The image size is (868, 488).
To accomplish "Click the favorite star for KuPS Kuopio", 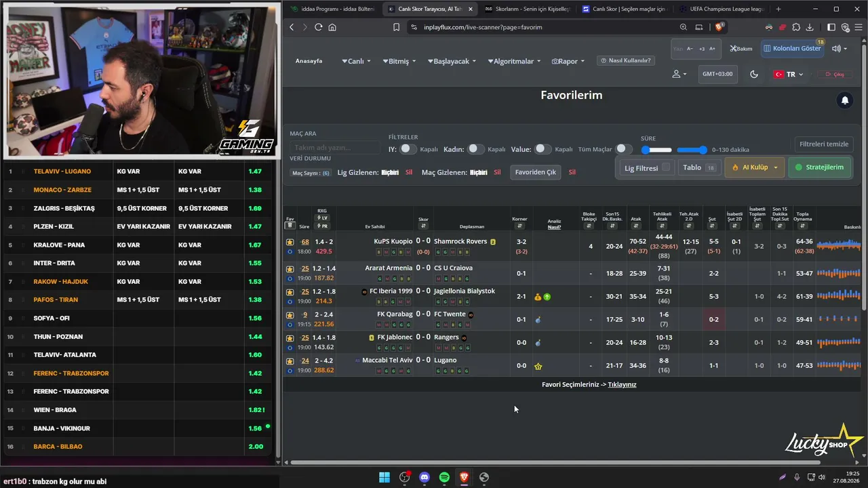I will tap(290, 242).
